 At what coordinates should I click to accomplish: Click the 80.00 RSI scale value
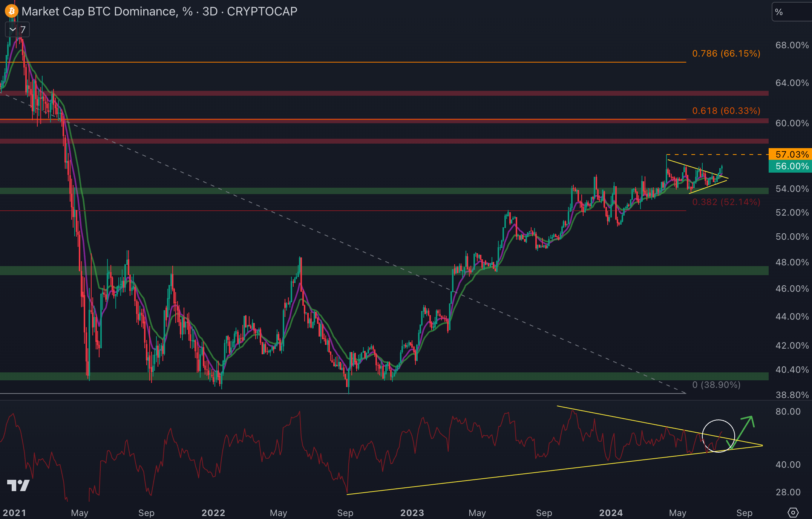[x=788, y=412]
